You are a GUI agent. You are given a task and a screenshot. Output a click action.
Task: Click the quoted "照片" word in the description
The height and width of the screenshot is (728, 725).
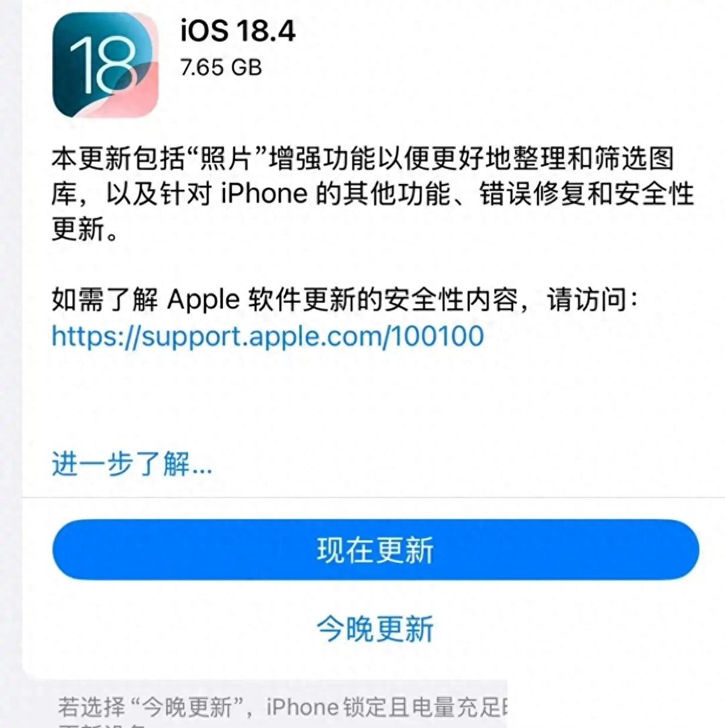tap(227, 159)
